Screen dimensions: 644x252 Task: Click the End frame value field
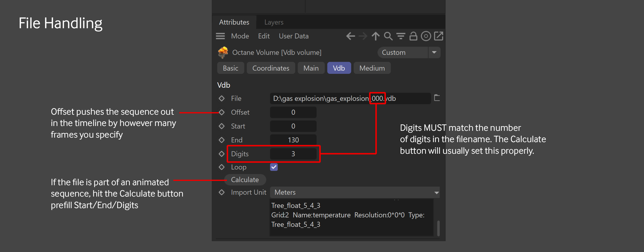click(x=293, y=140)
